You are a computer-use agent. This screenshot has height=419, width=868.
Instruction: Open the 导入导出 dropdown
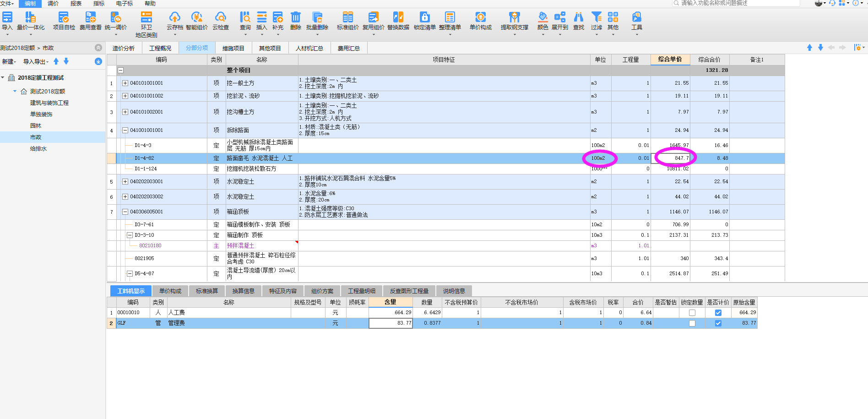[x=36, y=61]
